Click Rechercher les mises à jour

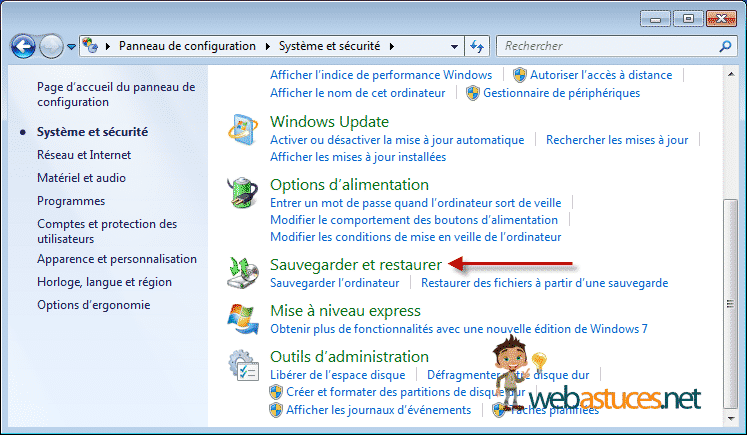(617, 140)
